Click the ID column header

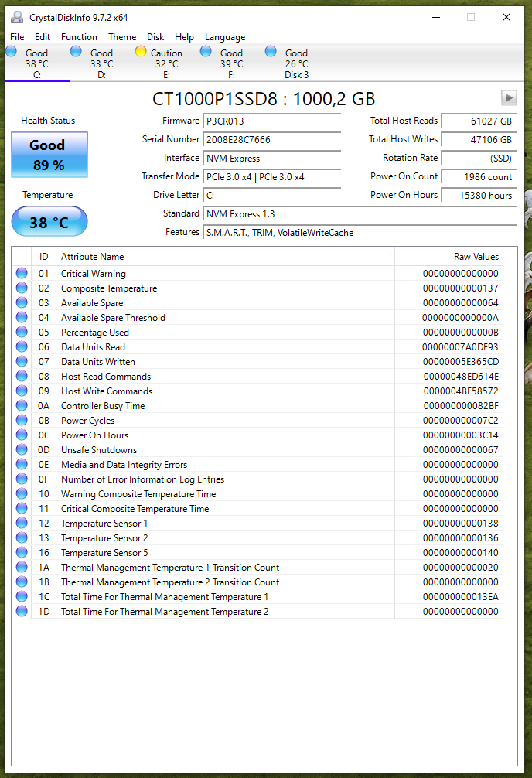(43, 257)
